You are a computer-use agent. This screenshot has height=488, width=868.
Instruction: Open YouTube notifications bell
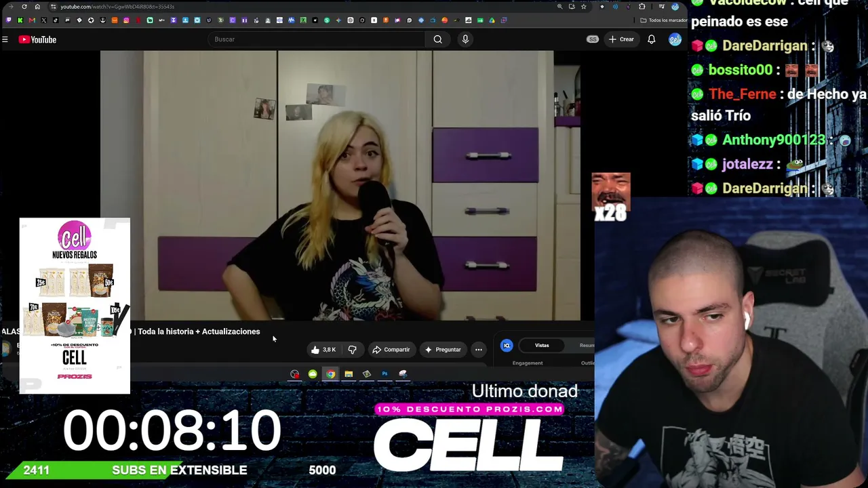[651, 39]
